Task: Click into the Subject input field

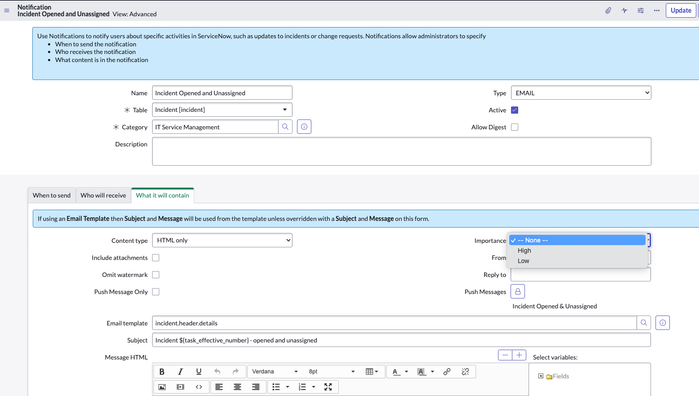Action: point(401,340)
